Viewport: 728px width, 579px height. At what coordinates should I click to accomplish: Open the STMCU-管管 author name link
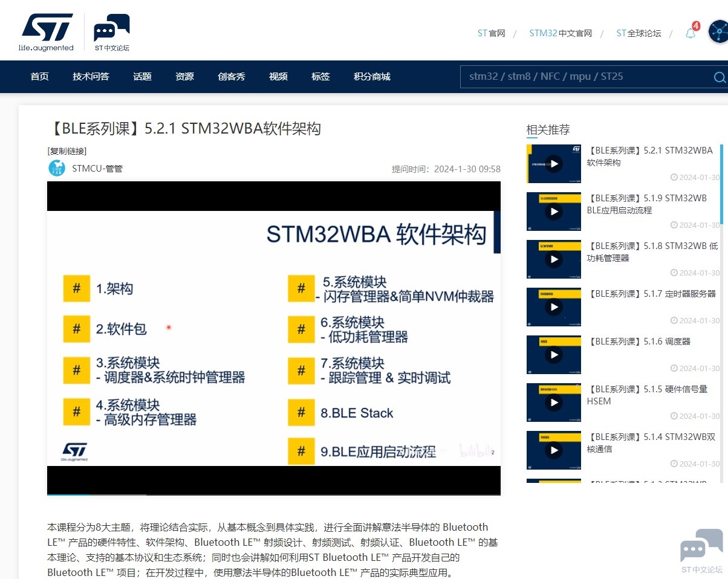point(97,169)
